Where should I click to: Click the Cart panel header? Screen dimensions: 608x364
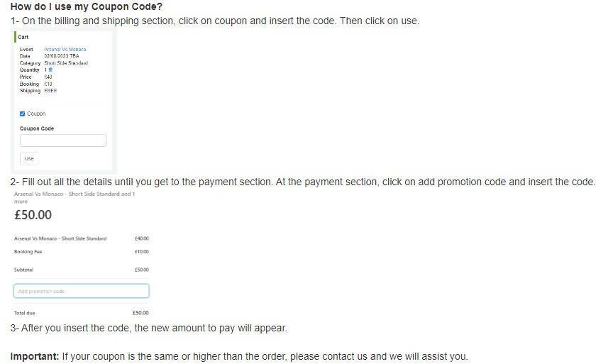(23, 37)
